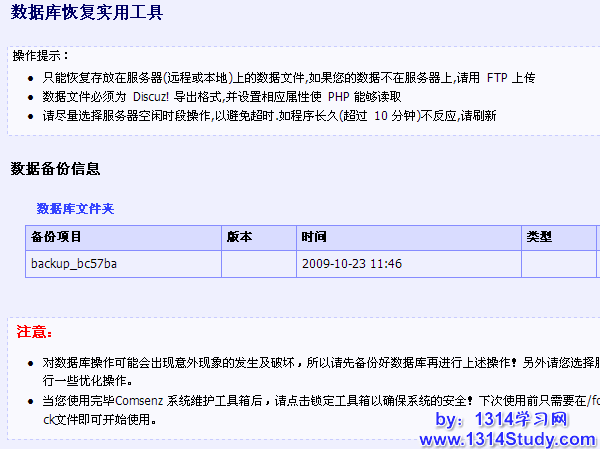Screen dimensions: 600x449
Task: Click the by: 1314学习网 watermark
Action: coord(517,420)
